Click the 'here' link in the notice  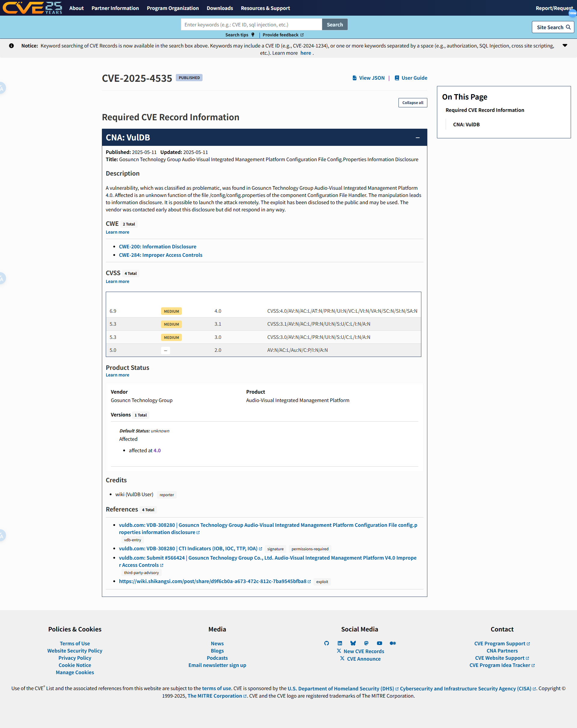tap(306, 53)
